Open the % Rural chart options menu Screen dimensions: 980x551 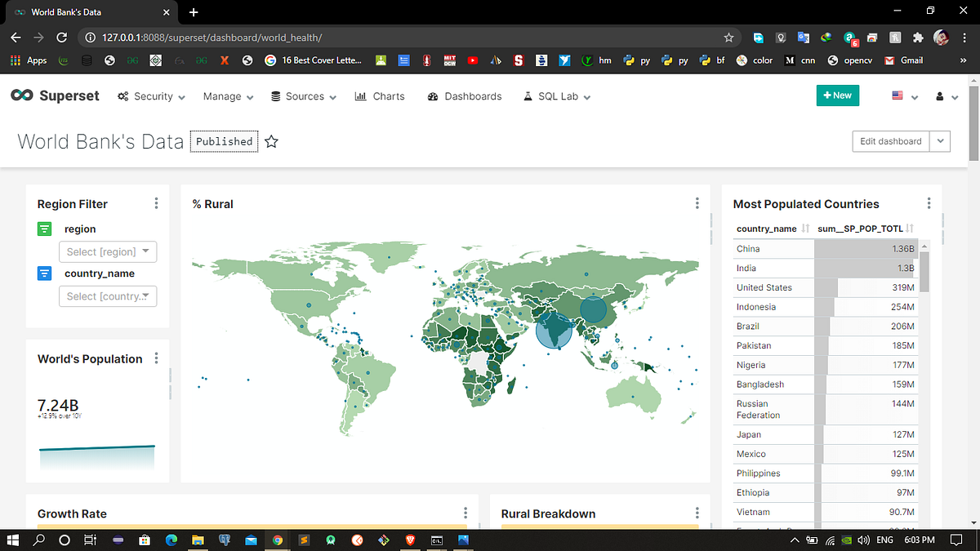[x=697, y=203]
